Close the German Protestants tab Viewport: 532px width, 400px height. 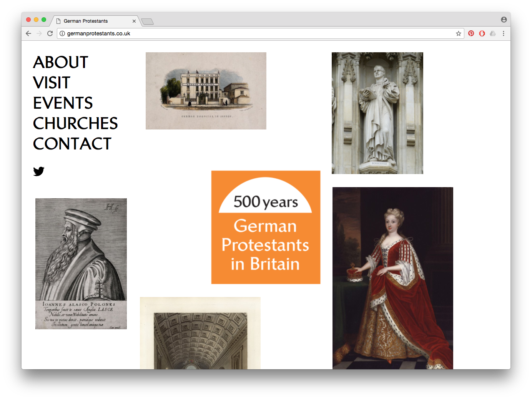click(134, 21)
